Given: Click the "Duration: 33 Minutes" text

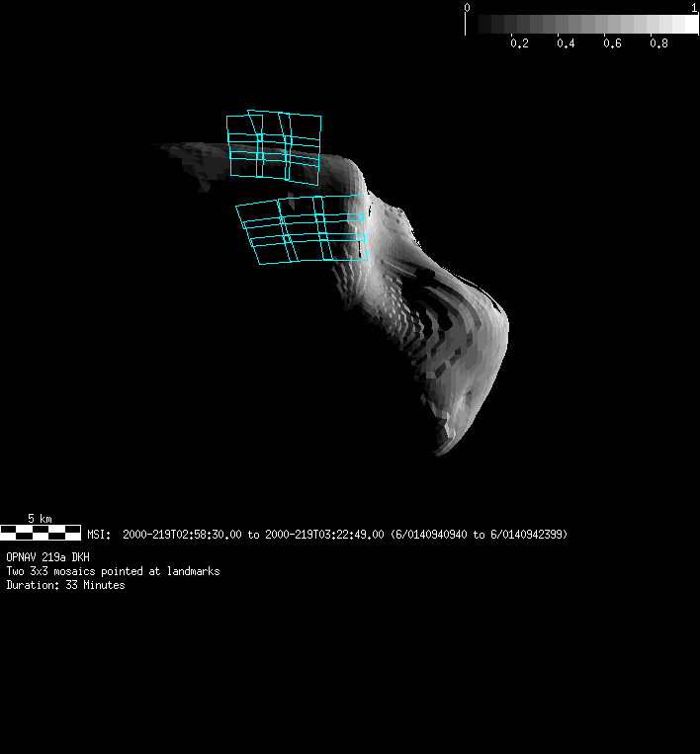Looking at the screenshot, I should click(x=65, y=585).
